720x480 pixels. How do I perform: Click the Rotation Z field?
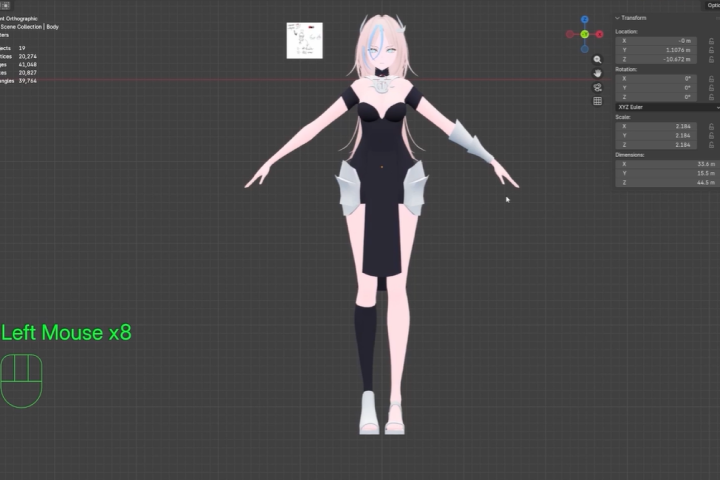click(x=656, y=97)
